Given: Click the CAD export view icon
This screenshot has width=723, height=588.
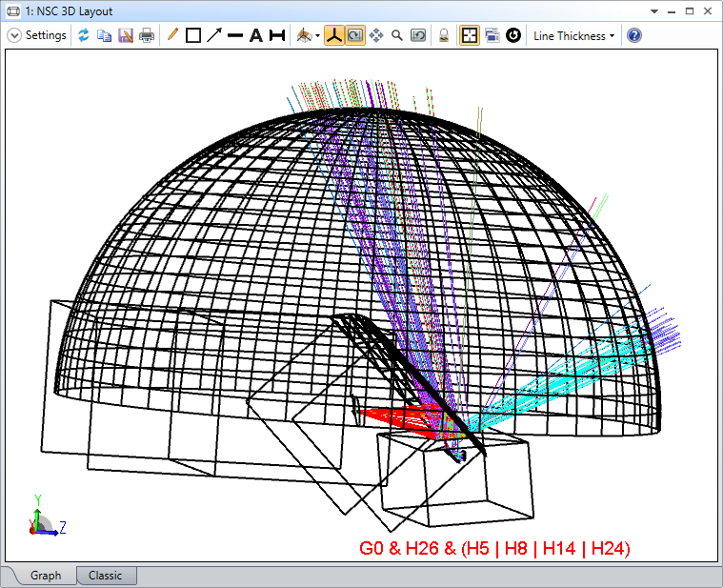Looking at the screenshot, I should tap(304, 35).
